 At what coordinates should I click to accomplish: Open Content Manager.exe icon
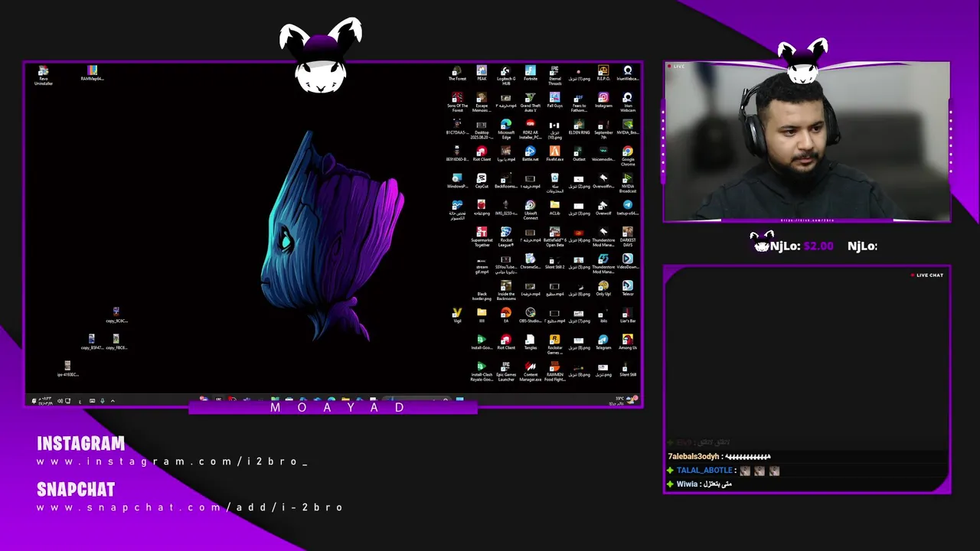531,370
